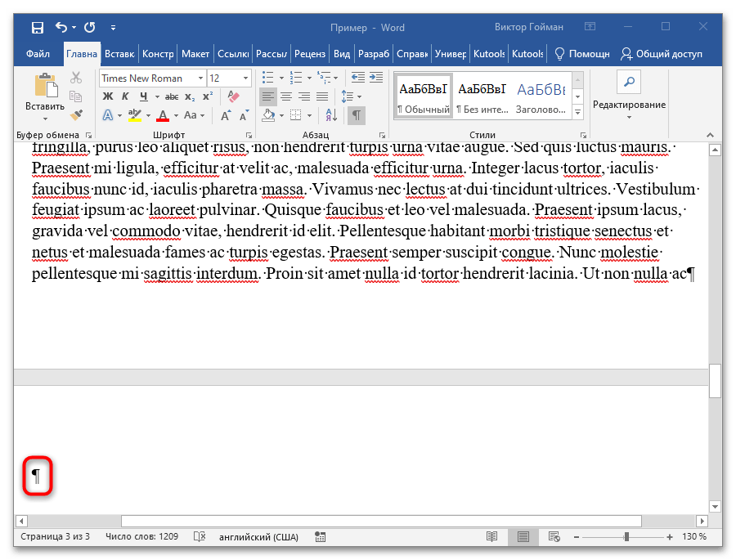Switch to Web Layout view

[x=554, y=536]
